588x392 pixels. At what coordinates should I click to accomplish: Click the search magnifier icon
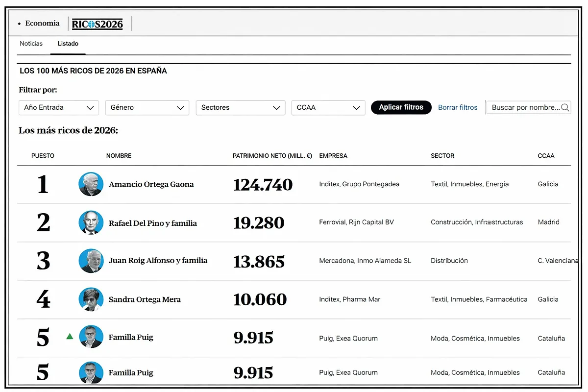[565, 108]
